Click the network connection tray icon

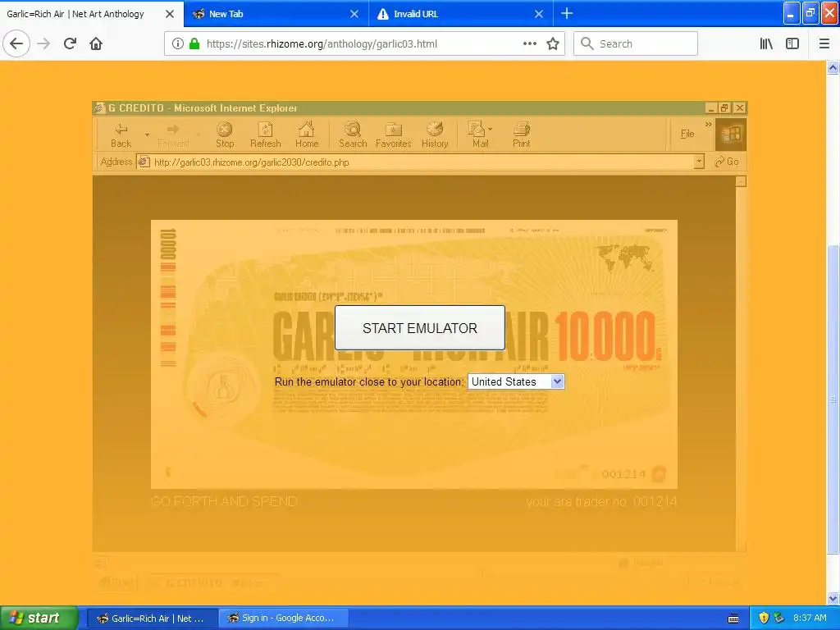(779, 619)
